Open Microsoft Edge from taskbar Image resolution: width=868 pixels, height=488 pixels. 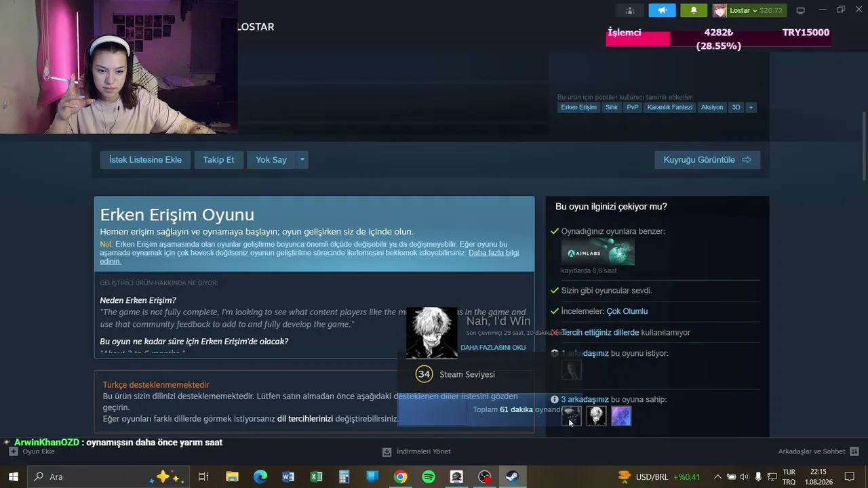click(260, 476)
